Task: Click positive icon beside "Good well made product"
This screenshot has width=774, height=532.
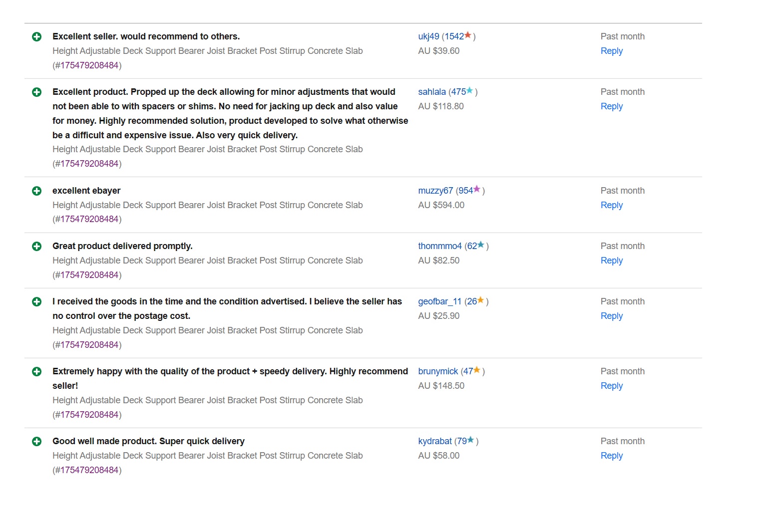Action: [x=36, y=441]
